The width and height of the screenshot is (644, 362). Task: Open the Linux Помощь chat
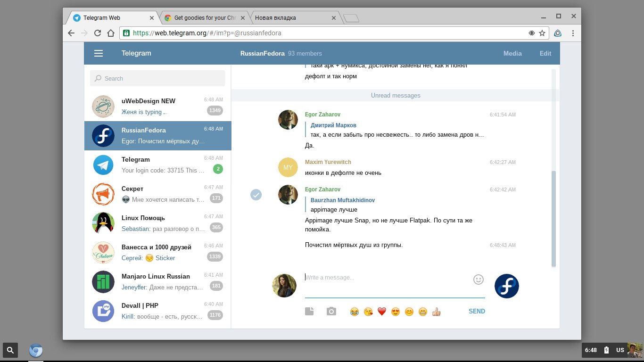pos(157,223)
